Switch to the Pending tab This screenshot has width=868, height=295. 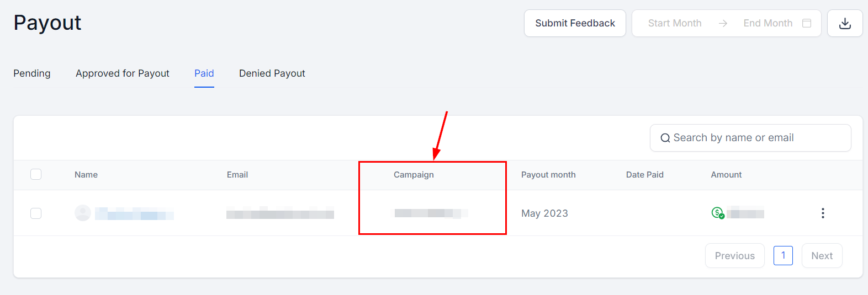pos(32,73)
